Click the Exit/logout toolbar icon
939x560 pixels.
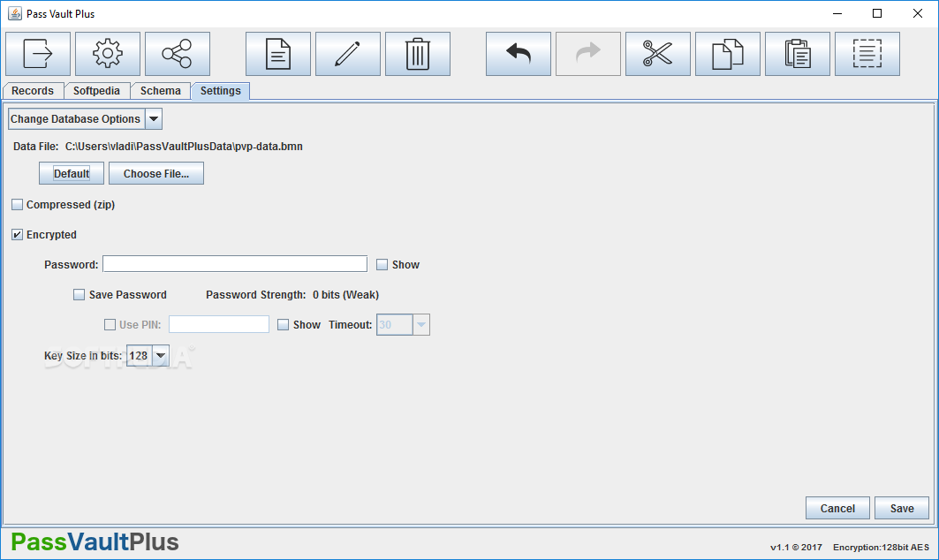pos(38,54)
